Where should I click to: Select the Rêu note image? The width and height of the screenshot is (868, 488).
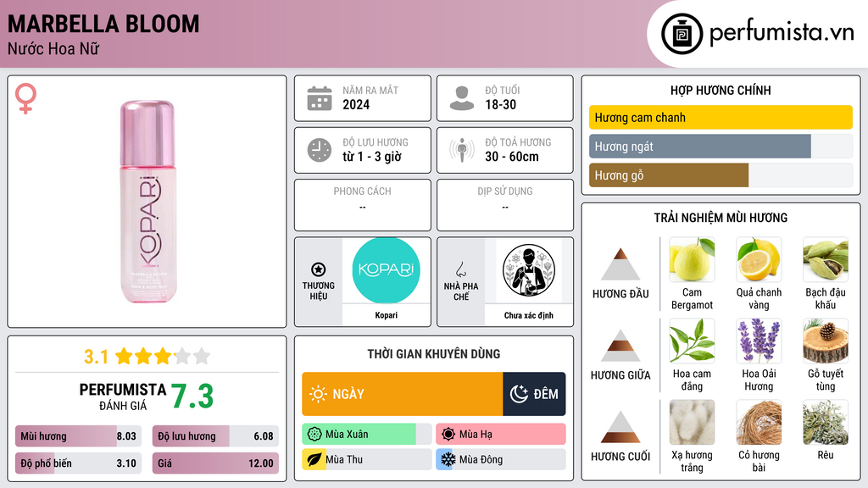pos(826,422)
